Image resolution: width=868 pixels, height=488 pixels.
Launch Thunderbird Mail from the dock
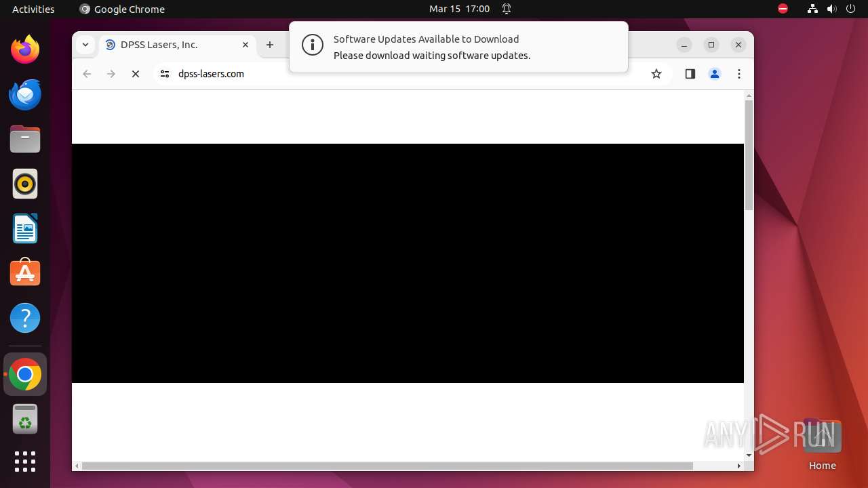tap(25, 94)
